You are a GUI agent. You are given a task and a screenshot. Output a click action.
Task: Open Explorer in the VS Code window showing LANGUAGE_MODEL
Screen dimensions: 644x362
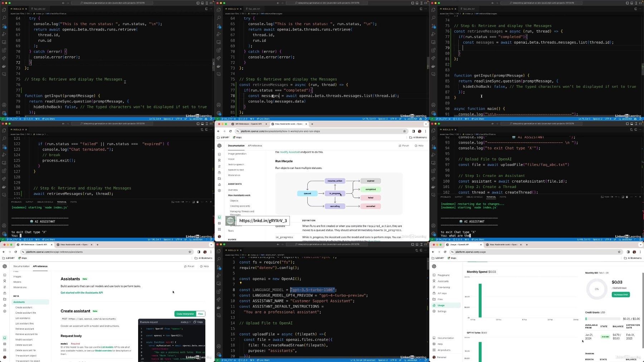coord(219,251)
